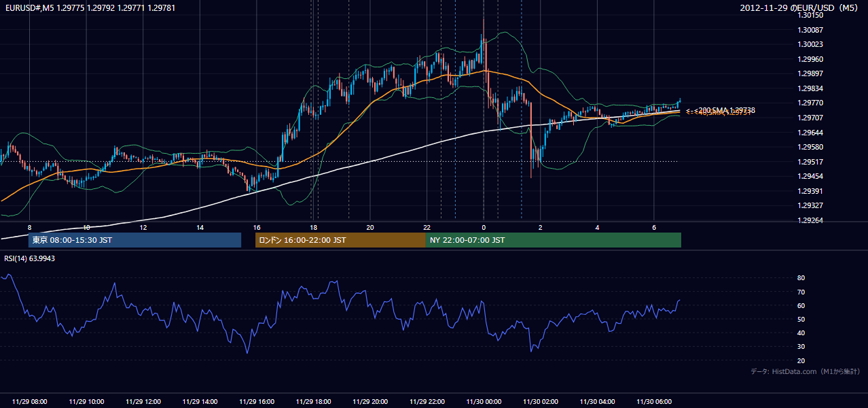Click RSI axis level 50
Image resolution: width=868 pixels, height=408 pixels.
[x=801, y=319]
